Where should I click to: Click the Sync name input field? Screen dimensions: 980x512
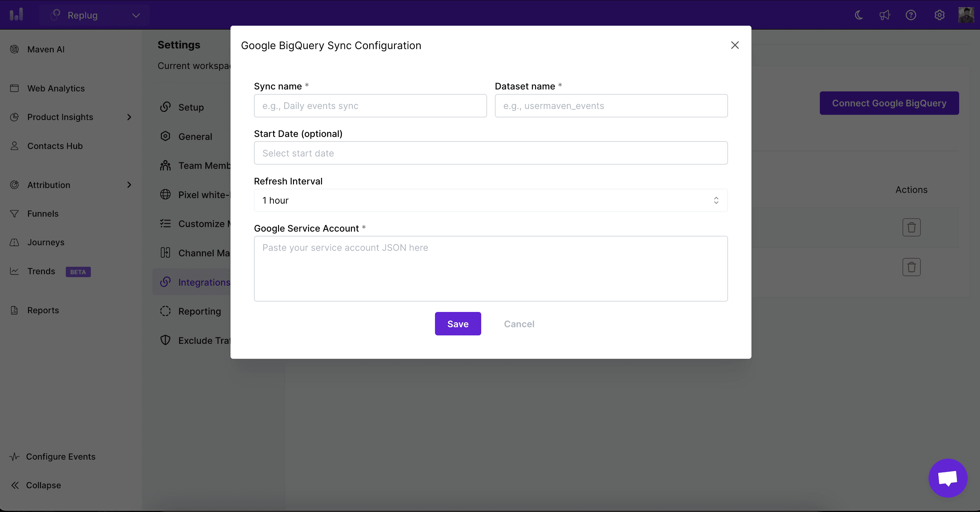click(370, 106)
